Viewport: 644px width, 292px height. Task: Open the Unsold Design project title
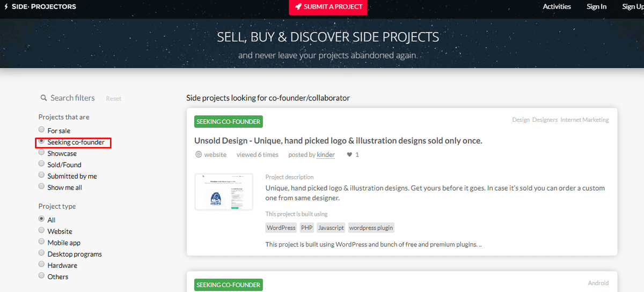tap(338, 141)
